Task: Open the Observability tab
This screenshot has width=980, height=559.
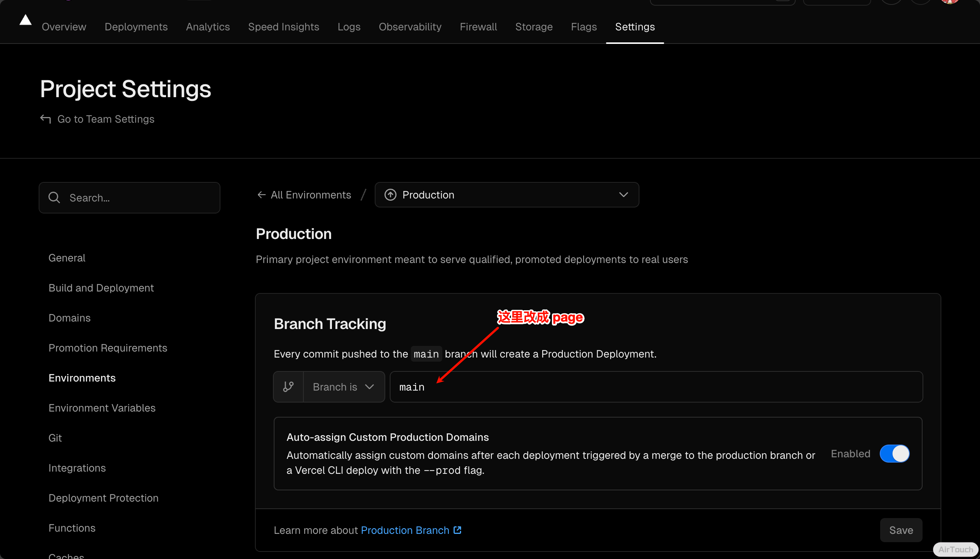Action: point(410,27)
